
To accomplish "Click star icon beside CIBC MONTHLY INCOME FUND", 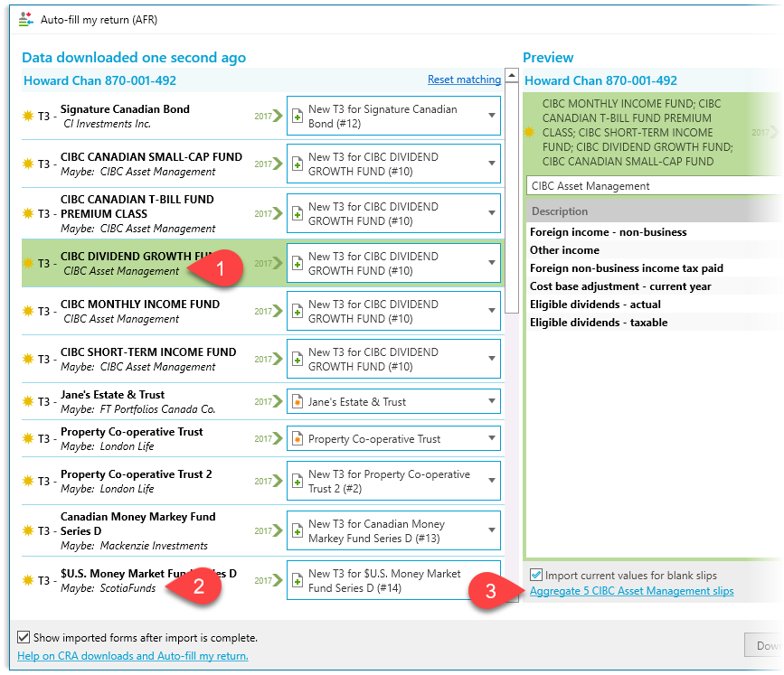I will 28,311.
